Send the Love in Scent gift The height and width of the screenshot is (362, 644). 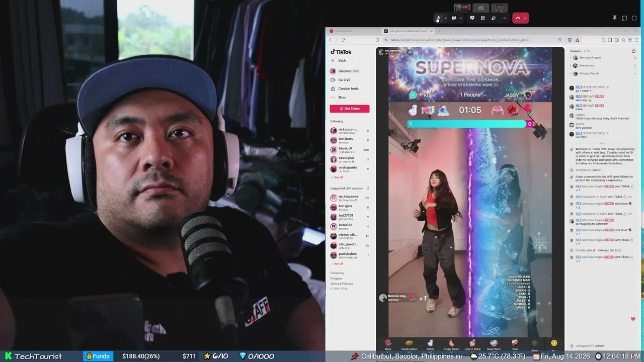pos(472,344)
